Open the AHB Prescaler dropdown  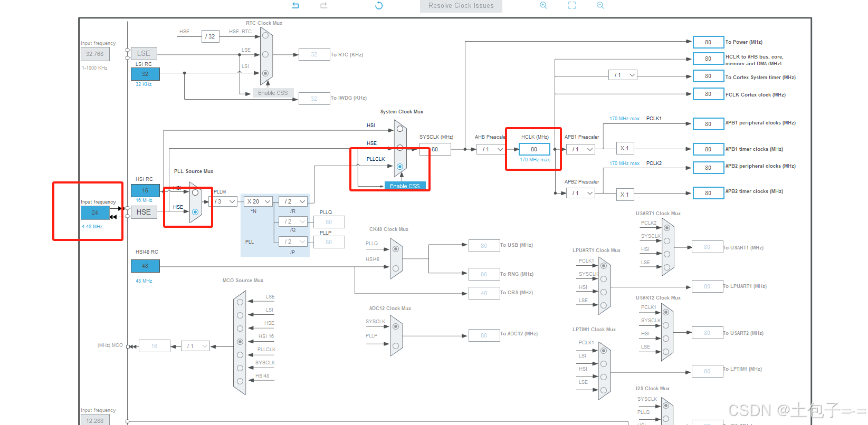tap(492, 149)
